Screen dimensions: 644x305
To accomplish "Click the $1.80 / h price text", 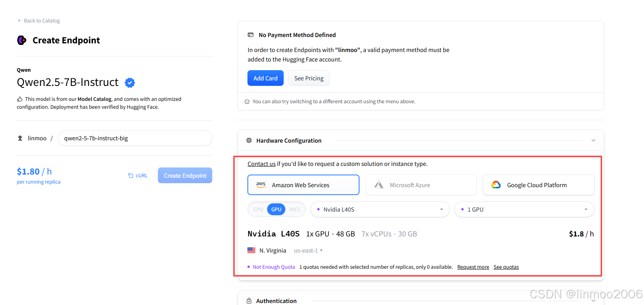I will tap(34, 171).
